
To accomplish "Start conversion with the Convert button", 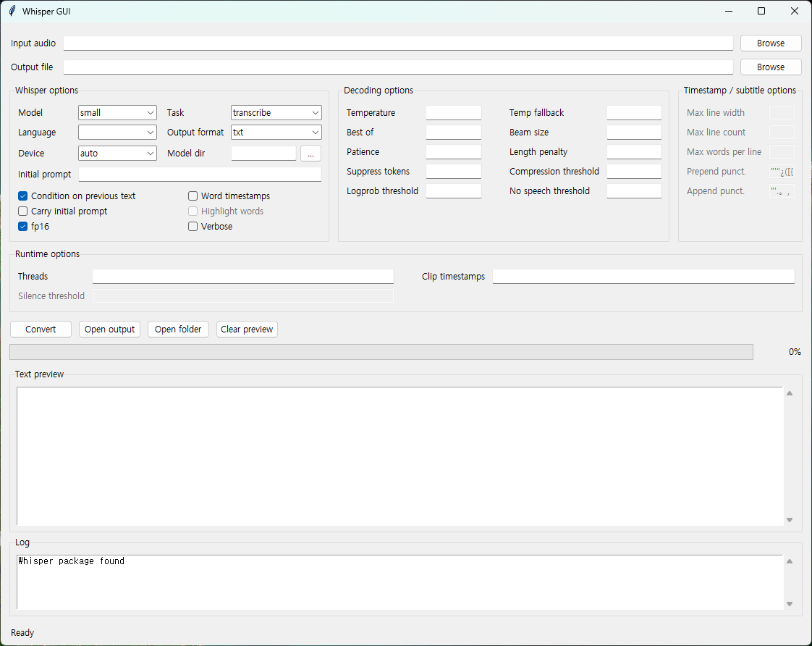I will coord(41,329).
